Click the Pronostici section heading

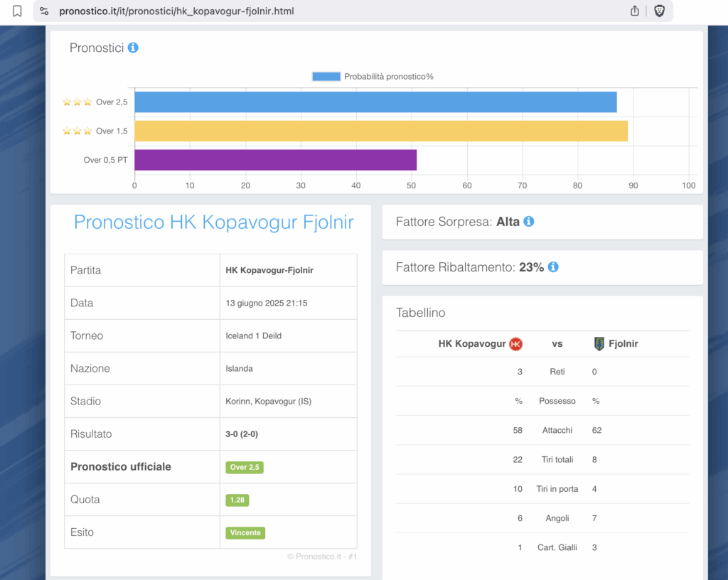97,48
